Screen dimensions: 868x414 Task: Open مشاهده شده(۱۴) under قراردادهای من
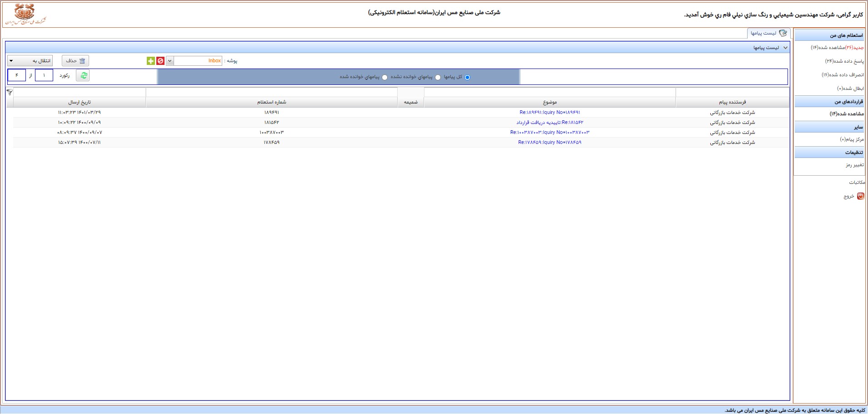[847, 114]
